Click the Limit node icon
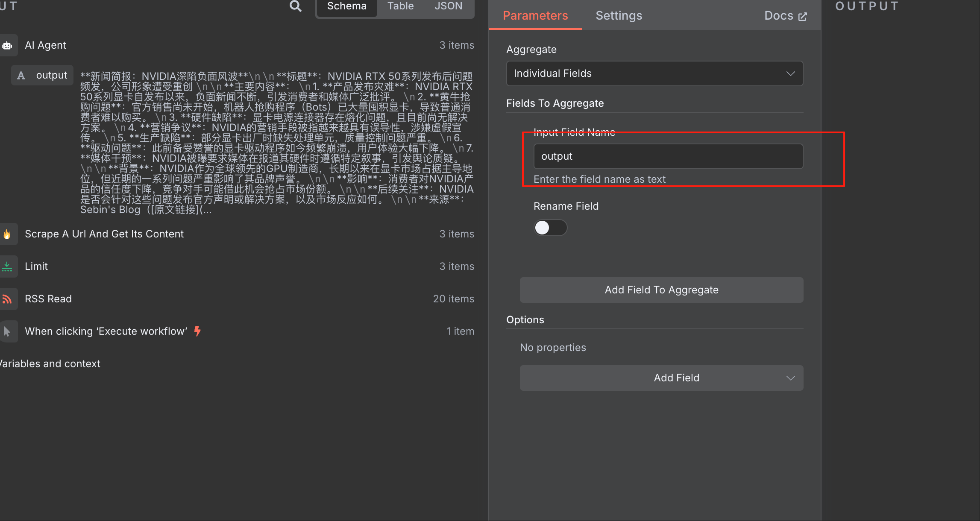Viewport: 980px width, 521px height. (7, 266)
